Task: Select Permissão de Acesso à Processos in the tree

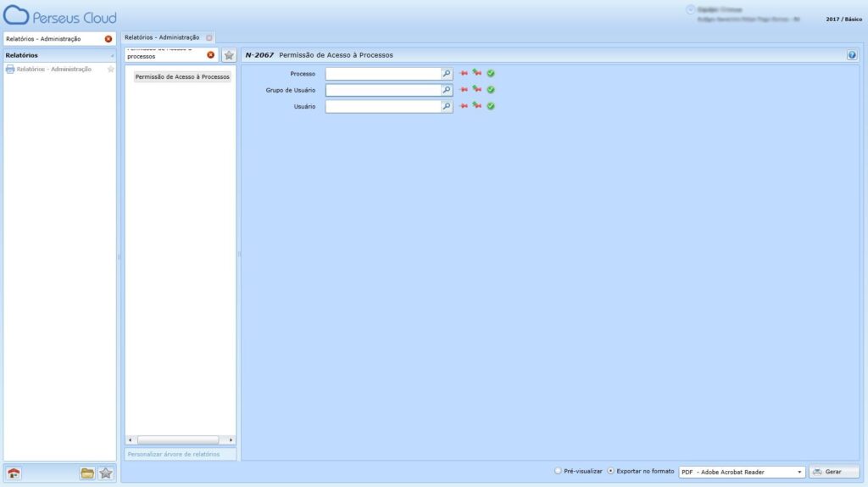Action: coord(182,76)
